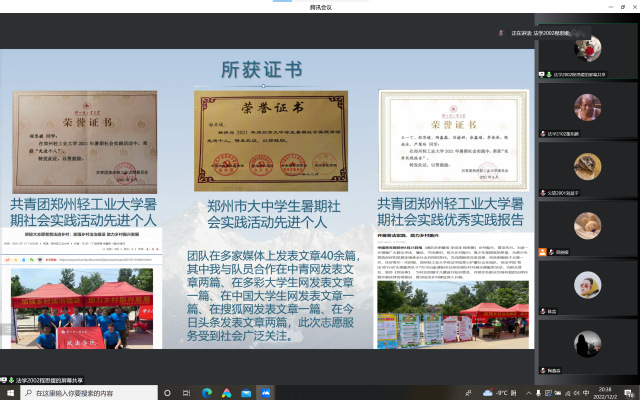Screen dimensions: 640x400
Task: Select the third participant's avatar tile
Action: click(587, 166)
